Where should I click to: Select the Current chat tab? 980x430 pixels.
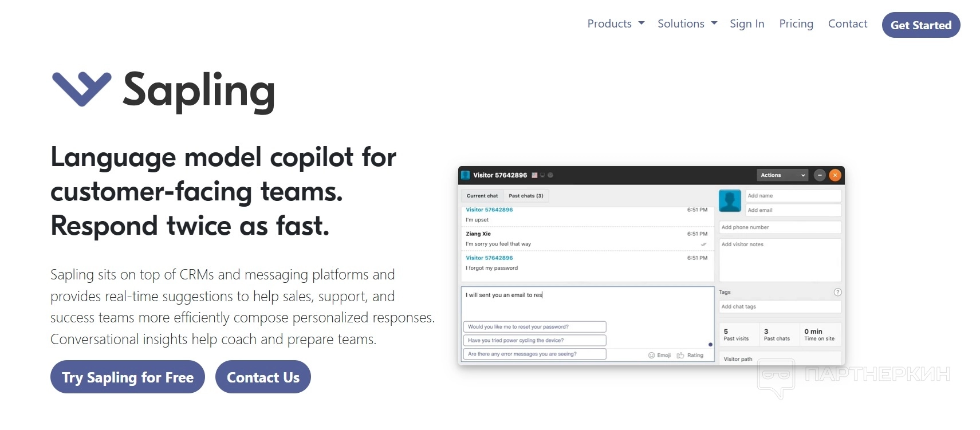[x=482, y=196]
